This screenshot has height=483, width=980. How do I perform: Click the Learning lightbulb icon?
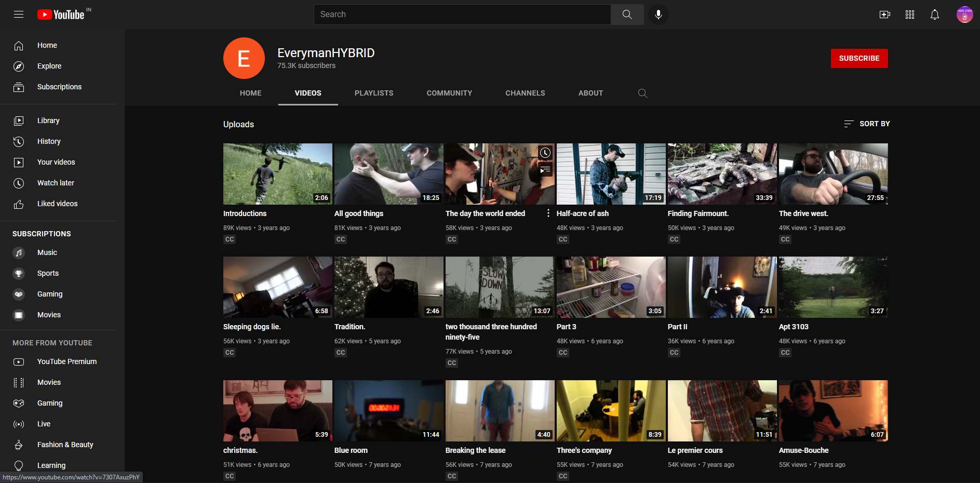click(19, 466)
